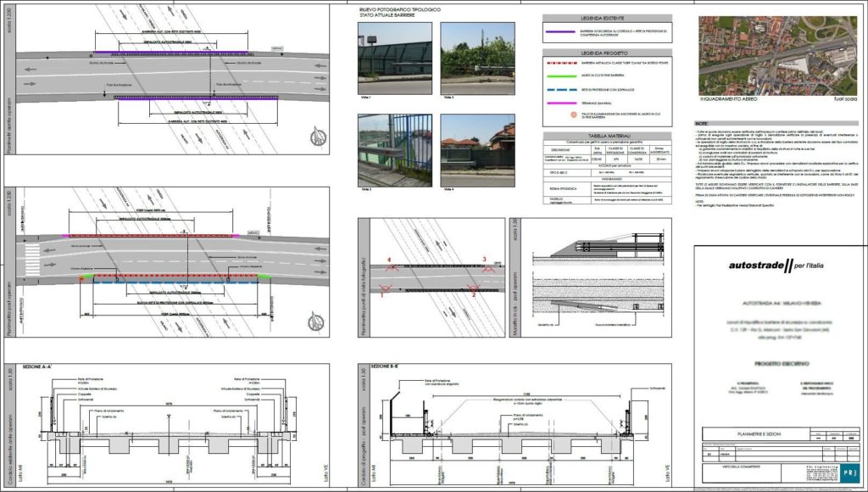Click the autostrade per l'italia logo

pos(774,266)
